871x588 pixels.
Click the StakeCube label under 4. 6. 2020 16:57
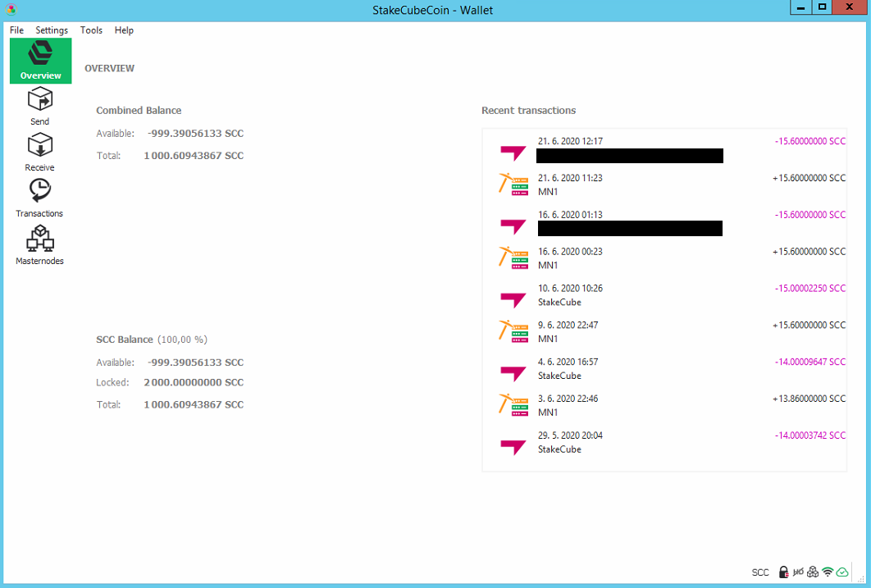[x=559, y=376]
